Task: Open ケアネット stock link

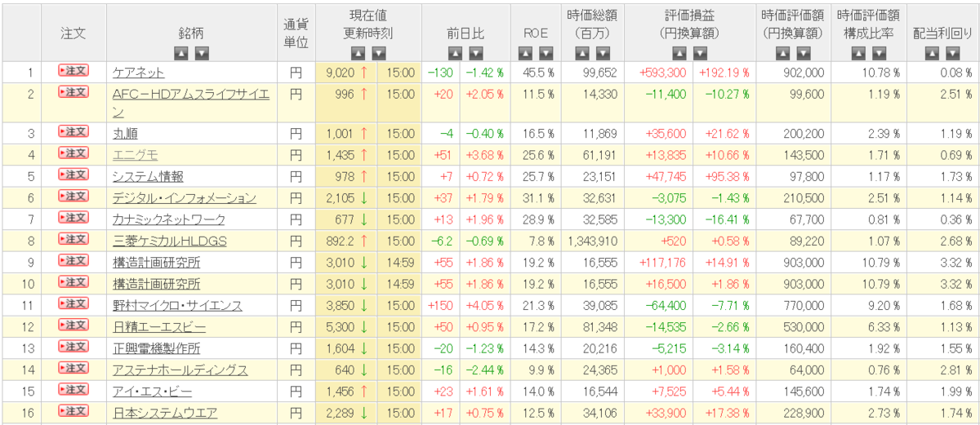Action: 139,73
